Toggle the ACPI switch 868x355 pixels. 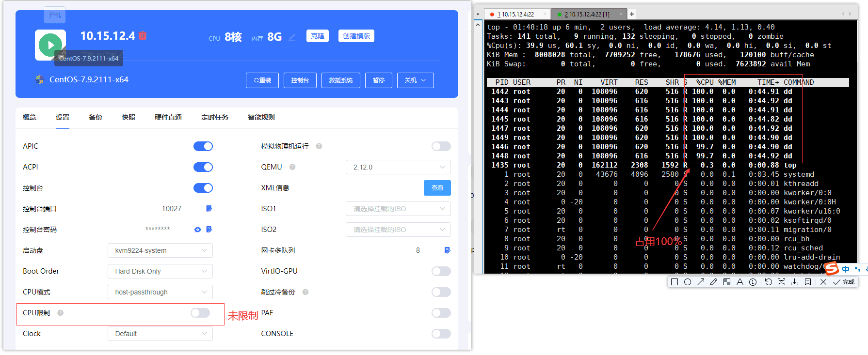pyautogui.click(x=203, y=167)
